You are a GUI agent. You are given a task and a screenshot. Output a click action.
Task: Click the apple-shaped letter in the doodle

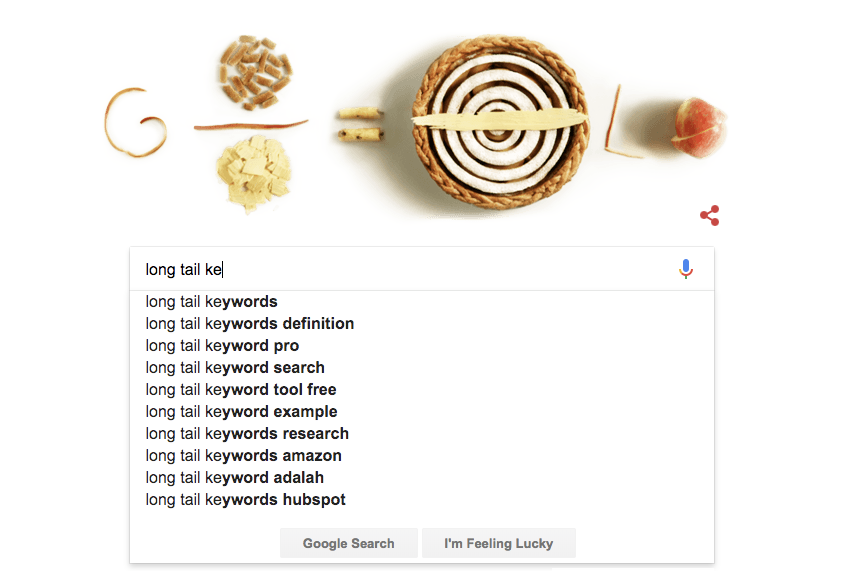click(699, 129)
